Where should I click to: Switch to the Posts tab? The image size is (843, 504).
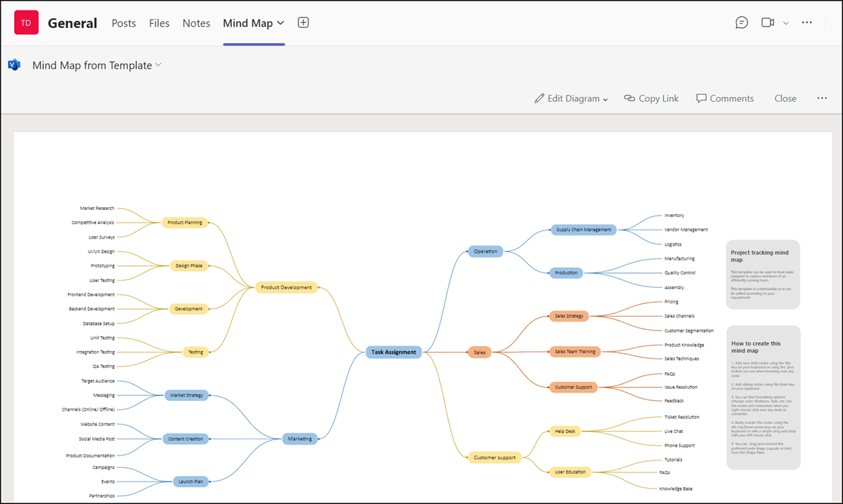(x=124, y=23)
